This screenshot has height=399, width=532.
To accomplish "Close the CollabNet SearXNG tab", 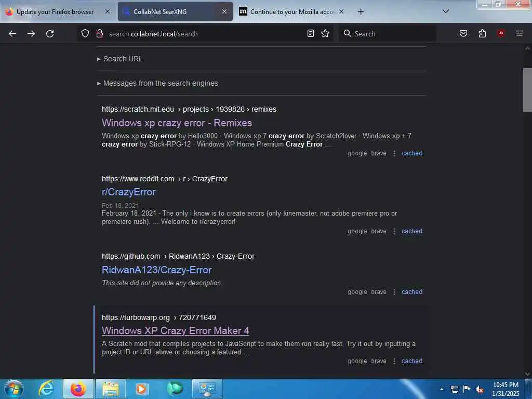I will tap(224, 11).
